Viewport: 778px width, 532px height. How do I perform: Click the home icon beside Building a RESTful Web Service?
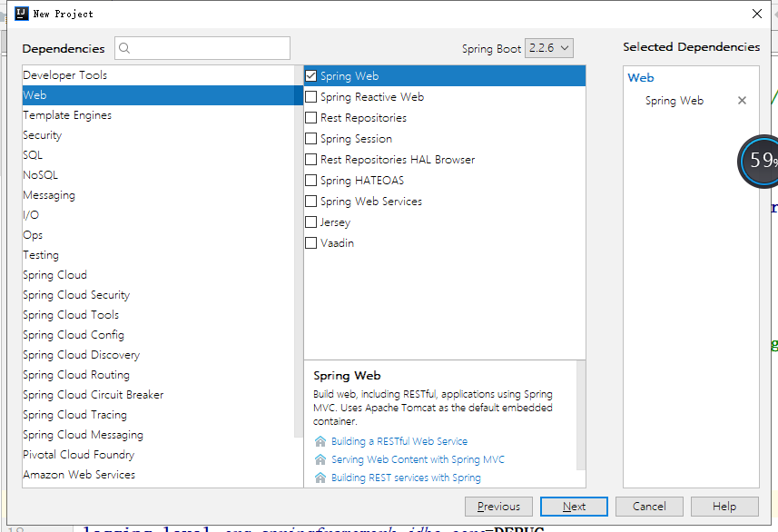point(319,440)
